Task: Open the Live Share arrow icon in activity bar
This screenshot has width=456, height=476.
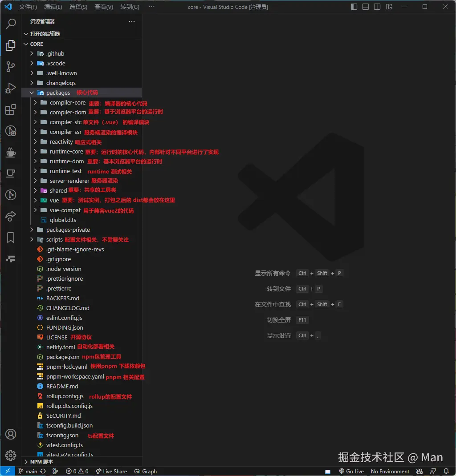Action: coord(11,217)
